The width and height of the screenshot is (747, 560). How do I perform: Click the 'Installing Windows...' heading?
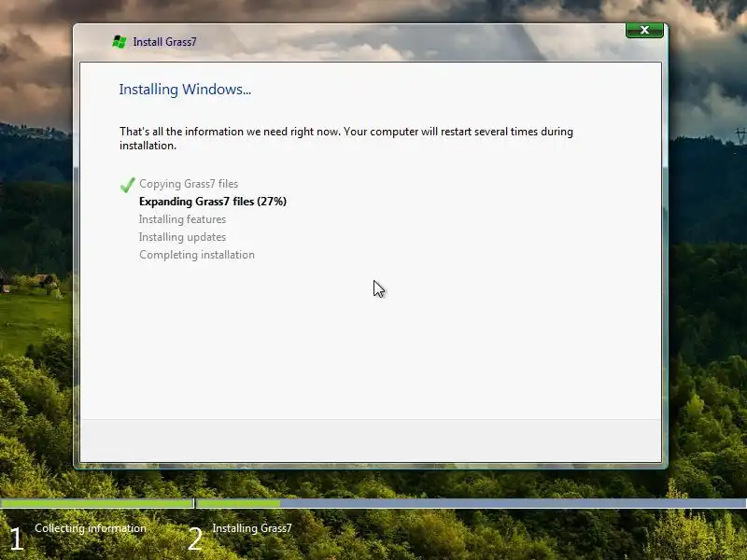[x=185, y=89]
